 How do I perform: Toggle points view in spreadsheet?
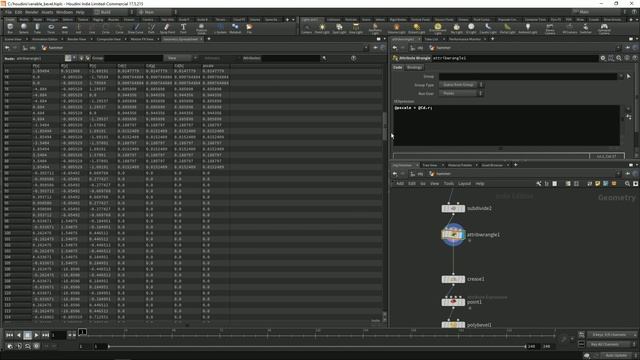pos(68,58)
